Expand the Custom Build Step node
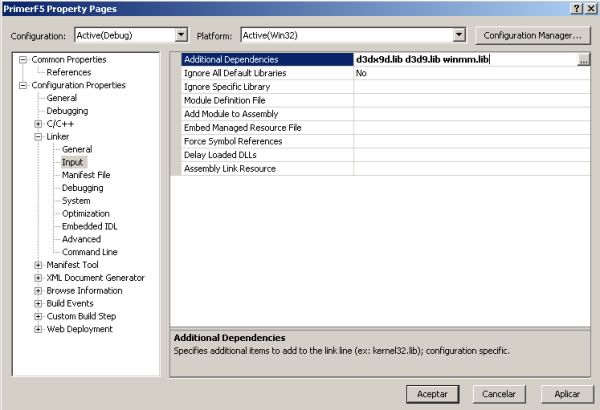The width and height of the screenshot is (600, 410). coord(38,316)
